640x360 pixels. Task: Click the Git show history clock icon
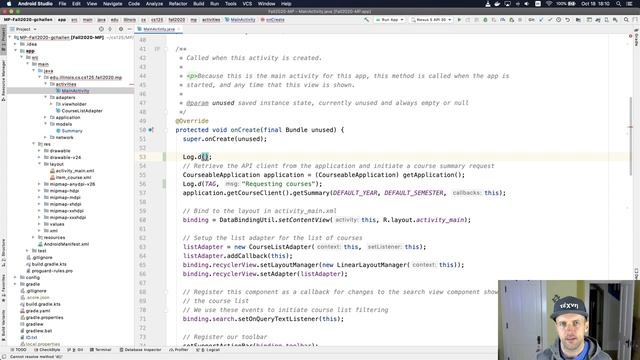(x=559, y=20)
